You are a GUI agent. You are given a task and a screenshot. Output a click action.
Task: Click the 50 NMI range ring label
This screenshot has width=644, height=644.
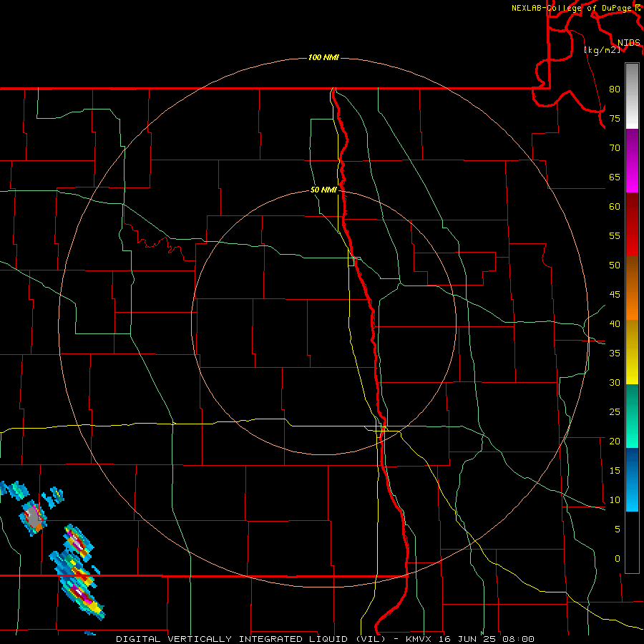pos(323,190)
